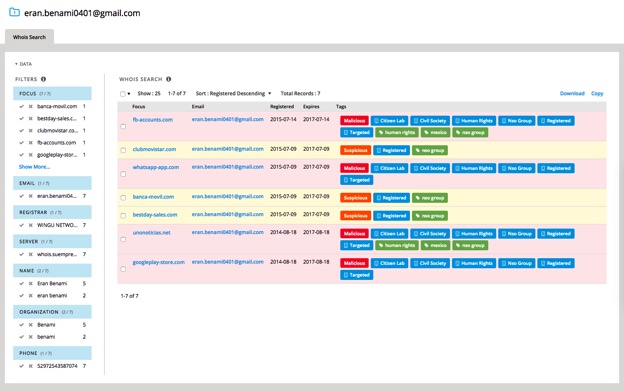Exclude lowercase eran benami name with X

point(30,296)
